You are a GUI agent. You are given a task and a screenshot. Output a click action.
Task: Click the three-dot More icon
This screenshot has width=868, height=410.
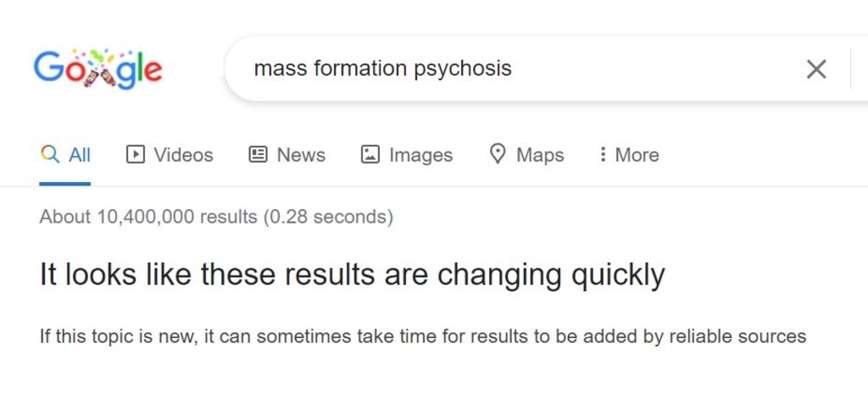pos(603,155)
